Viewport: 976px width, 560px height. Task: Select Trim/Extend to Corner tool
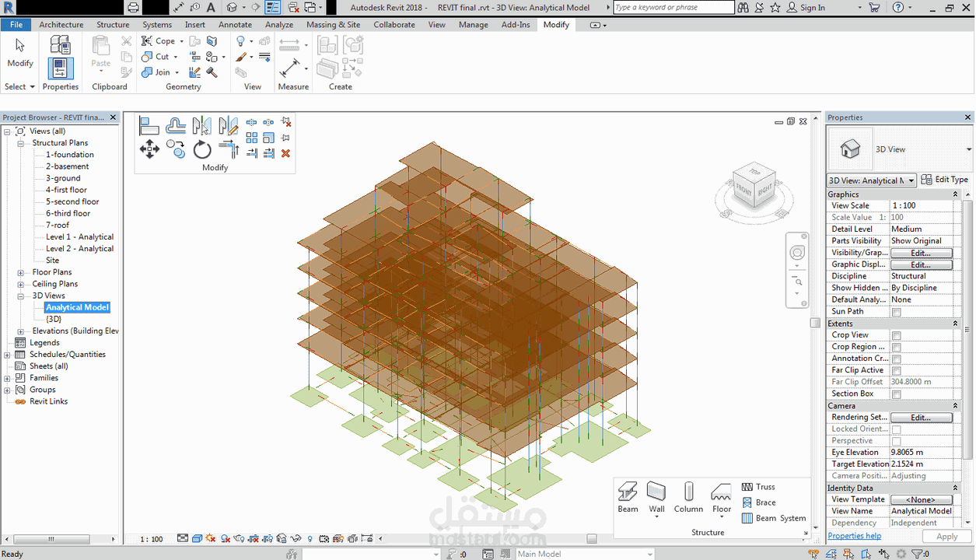click(229, 149)
